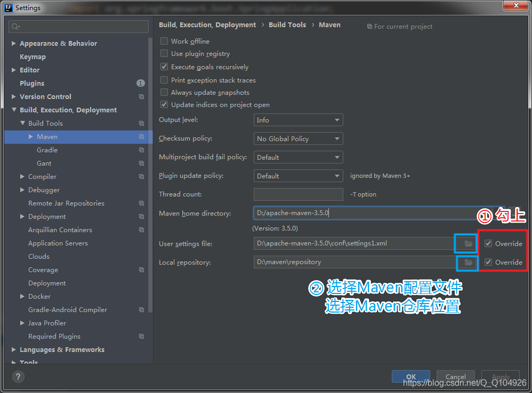532x393 pixels.
Task: Enable the Work offline checkbox
Action: pos(164,41)
